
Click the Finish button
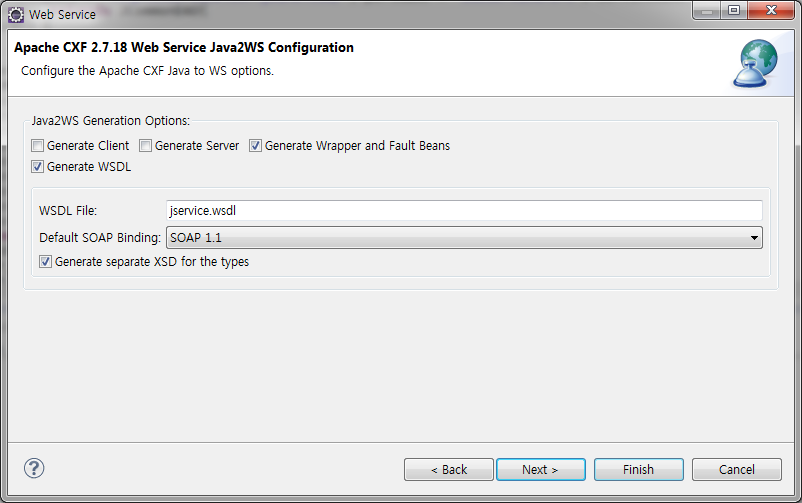638,470
